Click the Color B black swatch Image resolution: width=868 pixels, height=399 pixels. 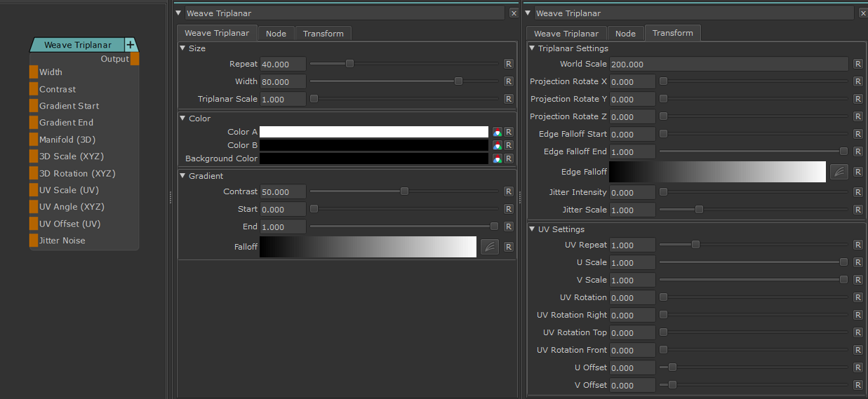373,145
